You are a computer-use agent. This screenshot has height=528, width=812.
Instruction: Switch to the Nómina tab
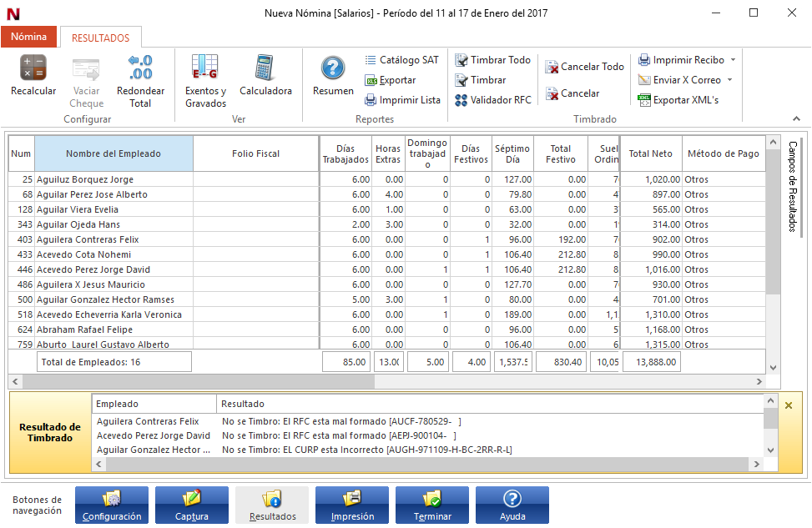click(x=28, y=37)
